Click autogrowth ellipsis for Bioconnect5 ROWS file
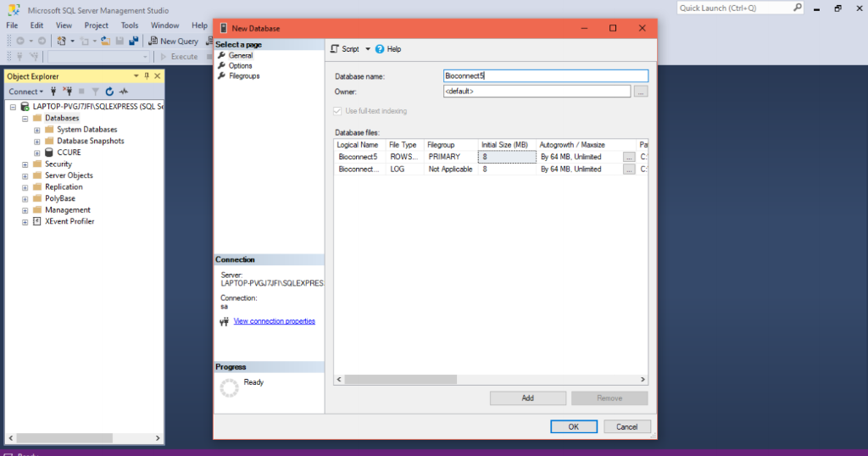This screenshot has height=456, width=868. 628,157
